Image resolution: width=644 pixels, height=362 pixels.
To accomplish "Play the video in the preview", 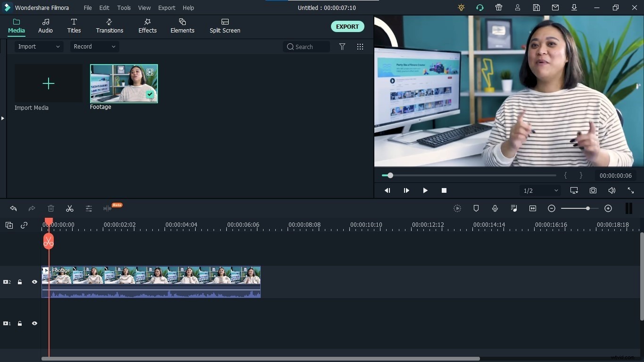I will point(425,190).
